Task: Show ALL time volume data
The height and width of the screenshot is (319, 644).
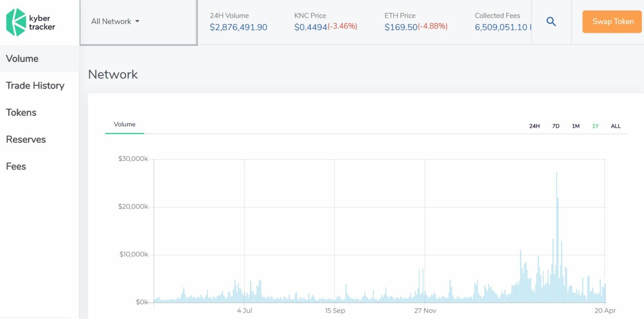Action: coord(616,126)
